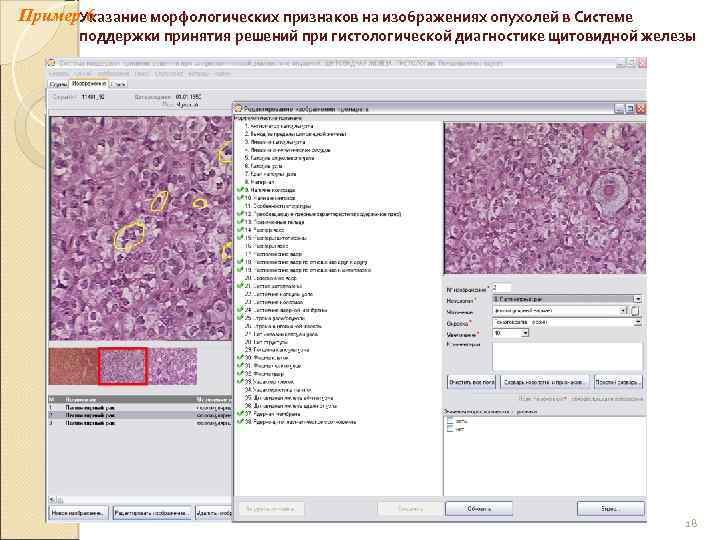Select highlighted table row 2 'Папиллярный рак'
720x540 pixels.
[x=140, y=415]
